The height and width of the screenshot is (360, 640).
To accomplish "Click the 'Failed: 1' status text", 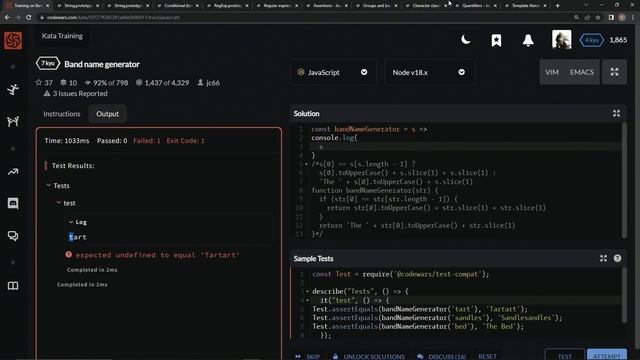I will tap(147, 141).
